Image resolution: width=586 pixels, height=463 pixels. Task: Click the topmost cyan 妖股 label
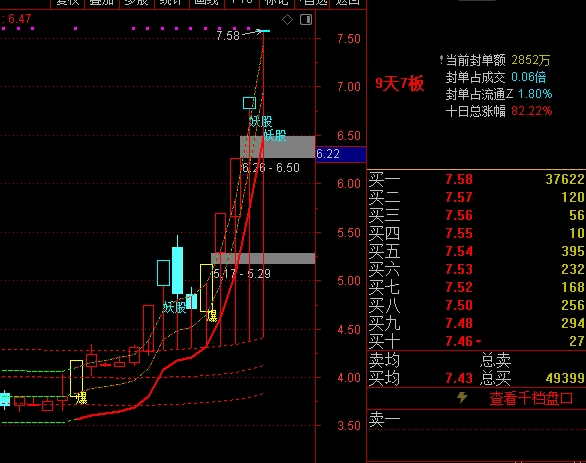[x=261, y=121]
